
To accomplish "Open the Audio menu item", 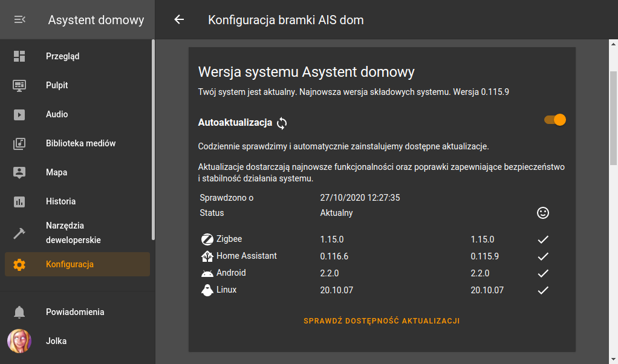I will click(x=77, y=115).
